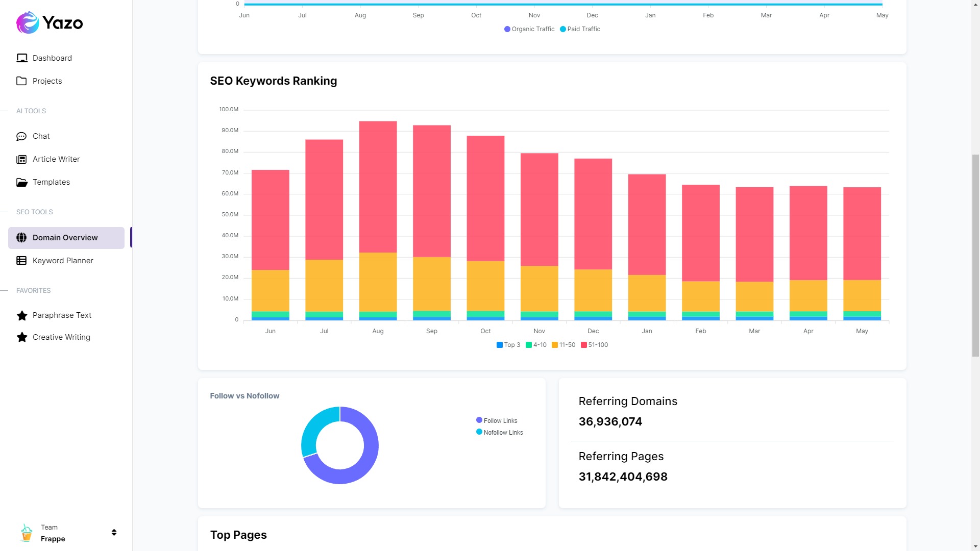The height and width of the screenshot is (551, 980).
Task: Open the Article Writer tool
Action: point(56,159)
